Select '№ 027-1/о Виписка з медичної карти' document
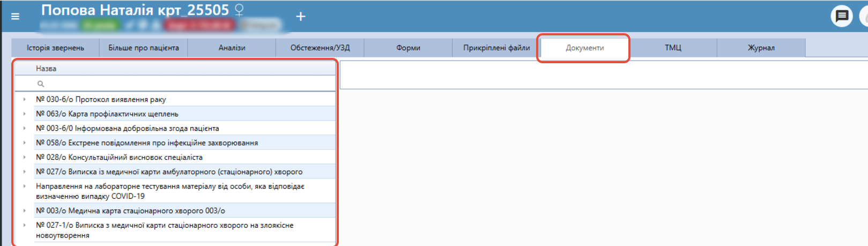 coord(165,230)
